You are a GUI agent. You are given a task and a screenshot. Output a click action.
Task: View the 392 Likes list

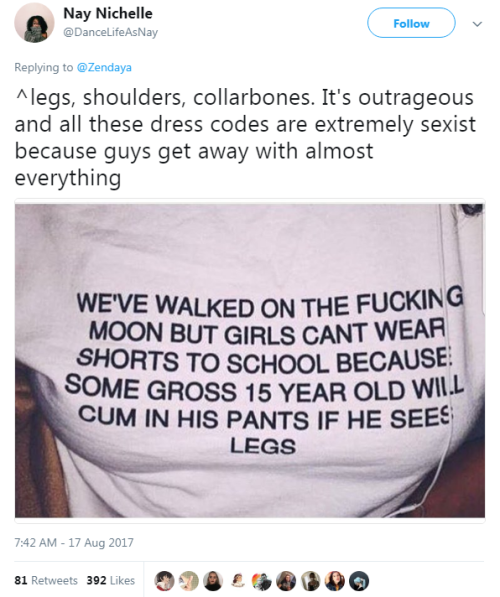pyautogui.click(x=110, y=580)
